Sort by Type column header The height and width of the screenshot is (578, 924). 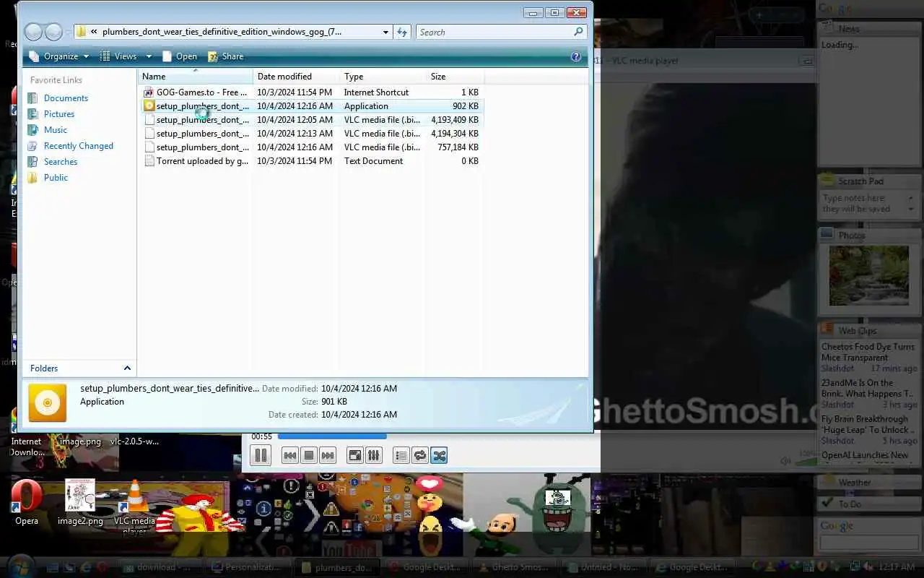pyautogui.click(x=383, y=77)
